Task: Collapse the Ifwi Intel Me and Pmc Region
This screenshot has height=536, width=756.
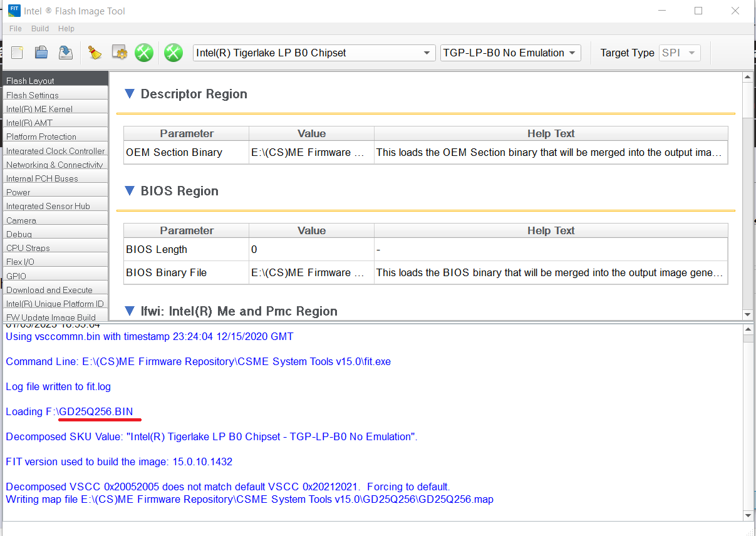Action: coord(130,311)
